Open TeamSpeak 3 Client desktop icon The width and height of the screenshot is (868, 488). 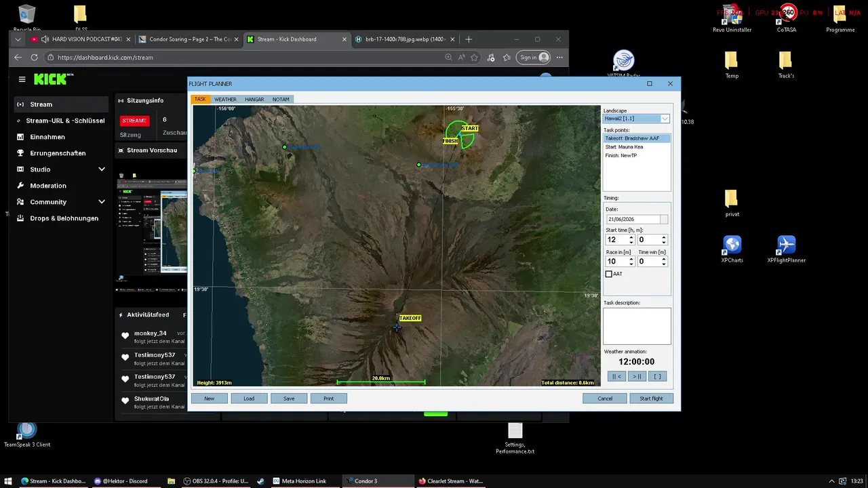[x=27, y=434]
